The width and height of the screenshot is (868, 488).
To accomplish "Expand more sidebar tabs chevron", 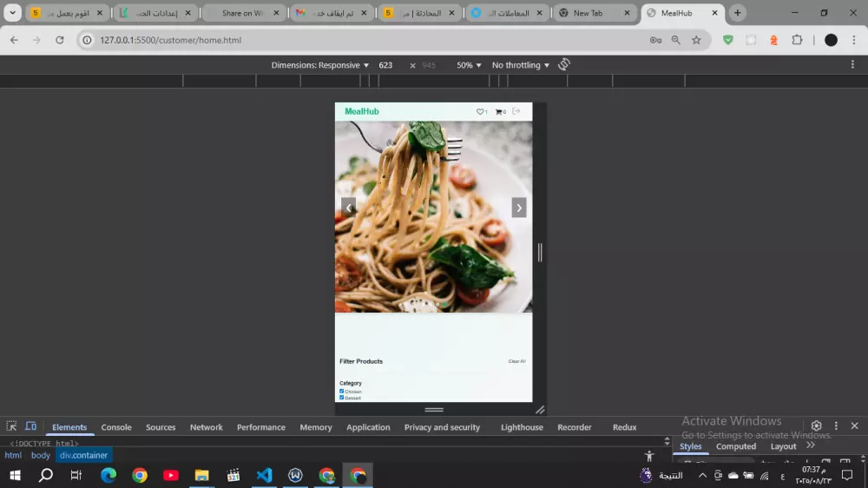I will (811, 445).
